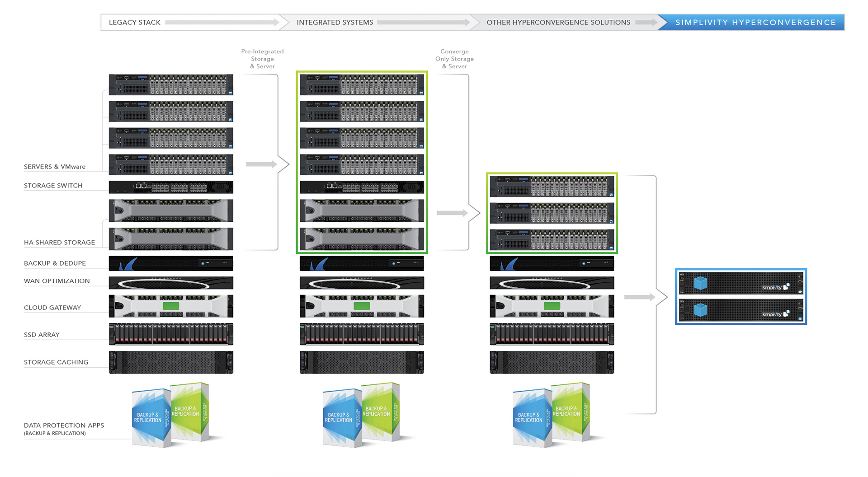The height and width of the screenshot is (477, 868).
Task: Click the SSD array device in the Legacy Stack column
Action: coord(171,334)
